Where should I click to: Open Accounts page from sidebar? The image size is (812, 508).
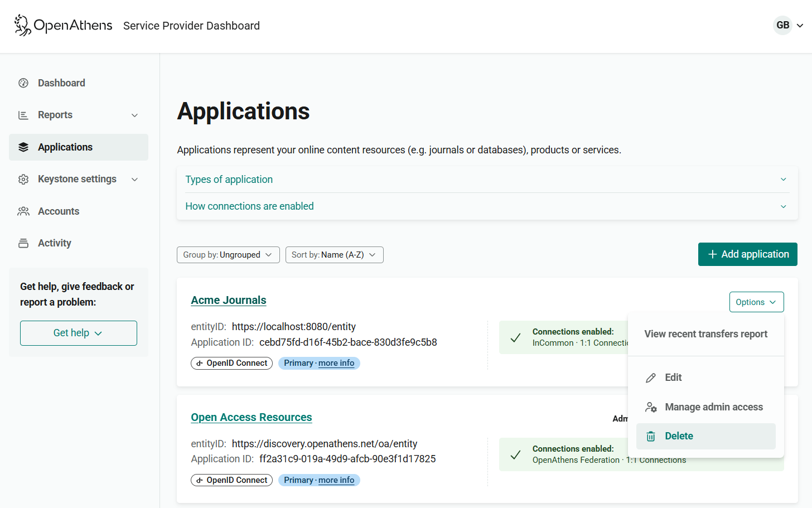(79, 211)
